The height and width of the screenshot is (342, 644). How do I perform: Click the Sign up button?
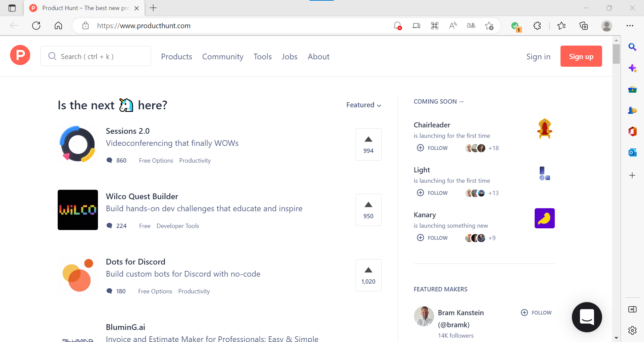tap(581, 56)
